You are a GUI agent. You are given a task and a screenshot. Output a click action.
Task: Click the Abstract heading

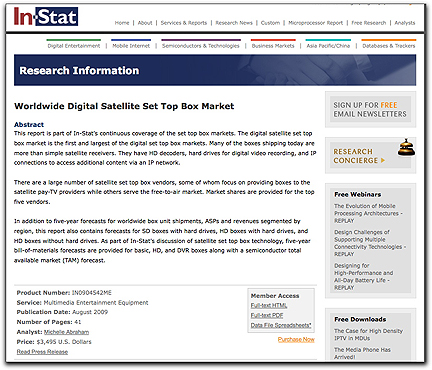coord(29,125)
